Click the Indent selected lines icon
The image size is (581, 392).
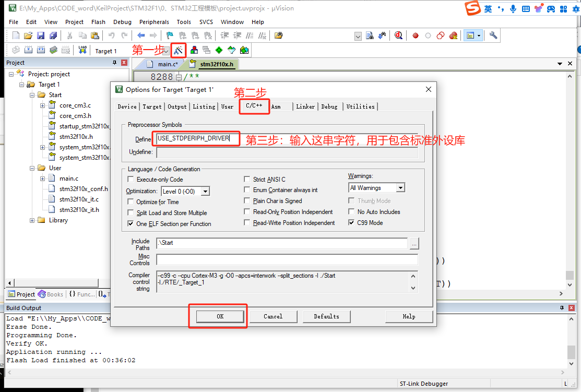(224, 35)
